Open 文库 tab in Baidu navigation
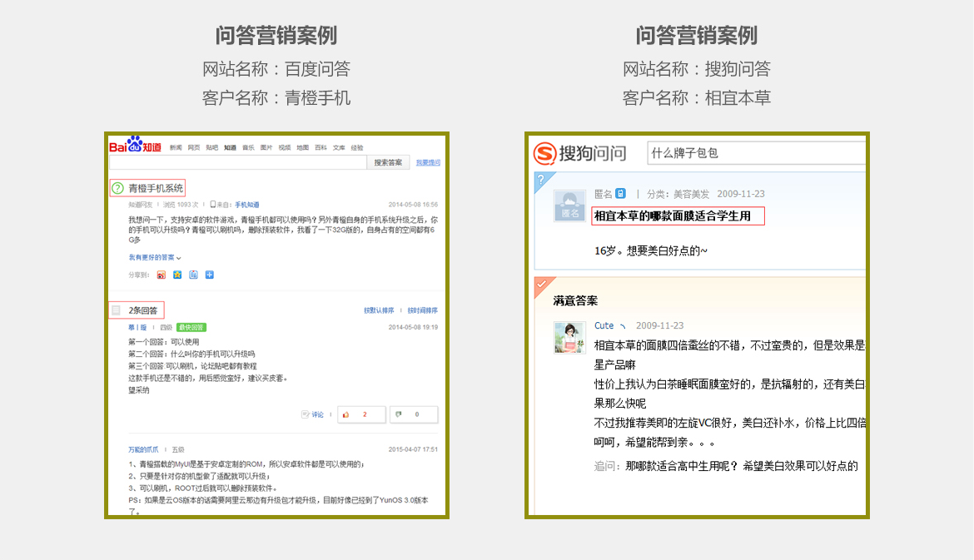 coord(339,148)
